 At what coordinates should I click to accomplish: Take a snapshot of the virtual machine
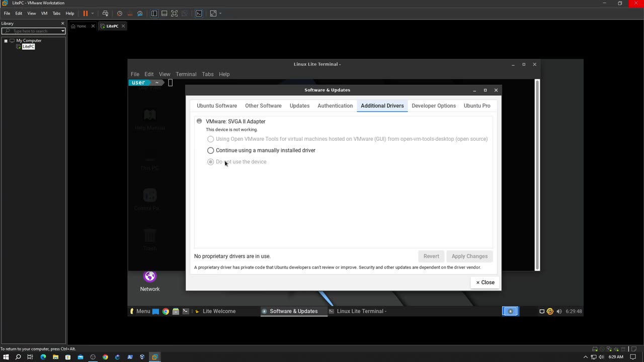tap(119, 14)
